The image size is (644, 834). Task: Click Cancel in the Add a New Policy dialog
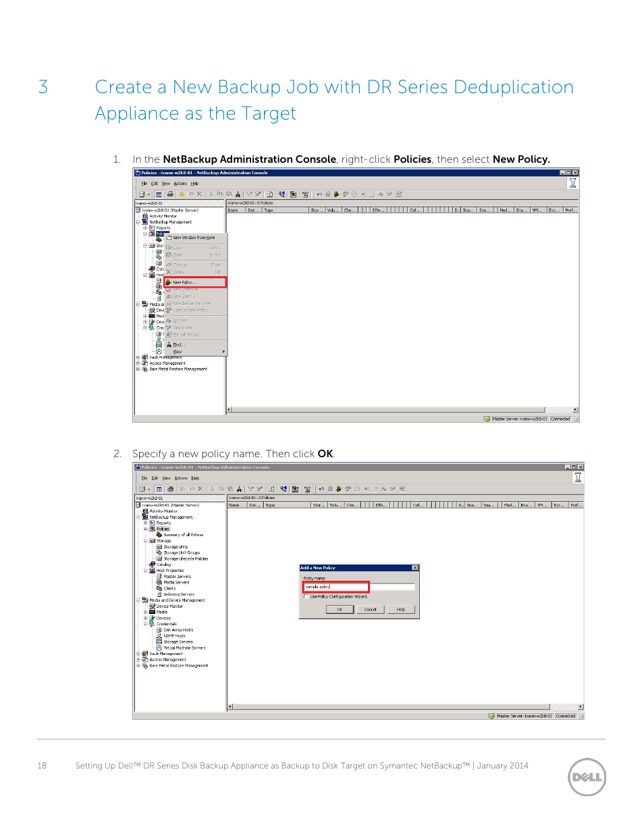coord(370,609)
